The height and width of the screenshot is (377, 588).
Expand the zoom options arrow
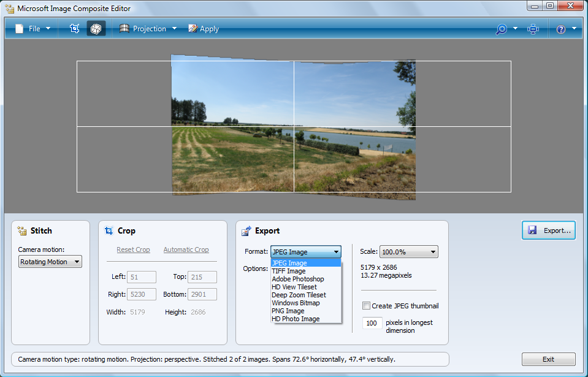515,28
